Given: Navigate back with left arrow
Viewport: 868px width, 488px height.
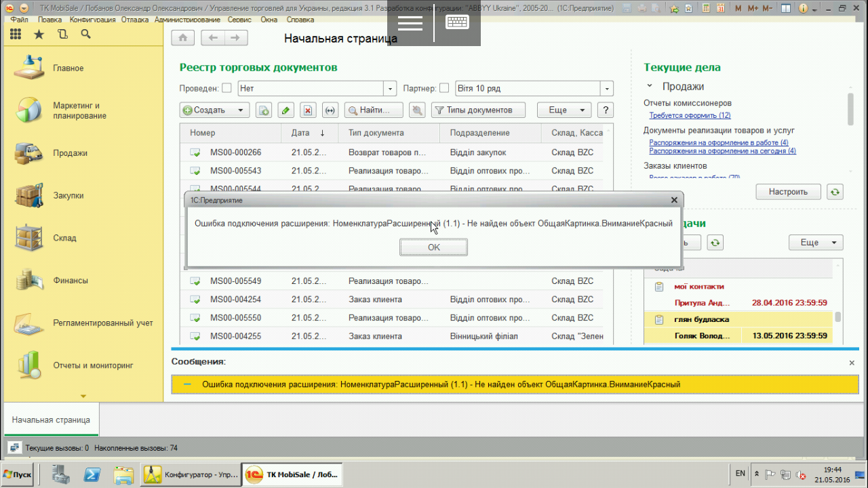Looking at the screenshot, I should [213, 38].
